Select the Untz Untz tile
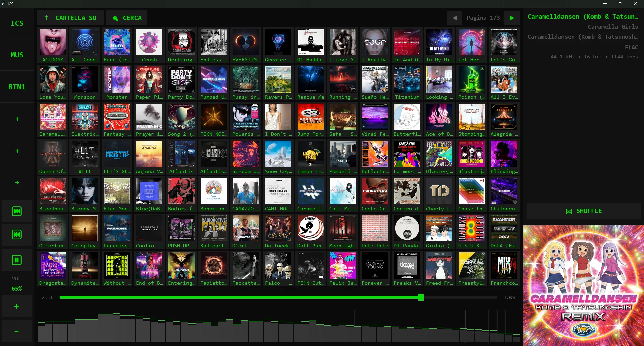This screenshot has width=644, height=346. tap(375, 232)
